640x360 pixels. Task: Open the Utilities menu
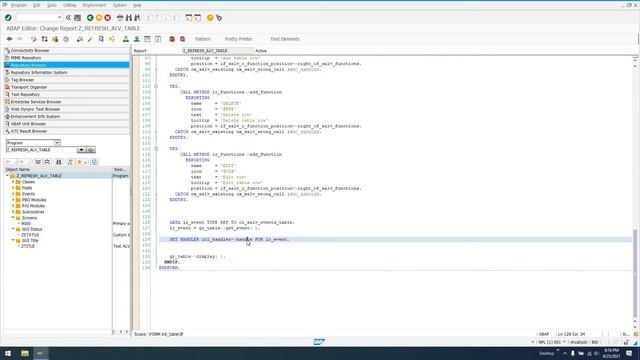(x=69, y=5)
